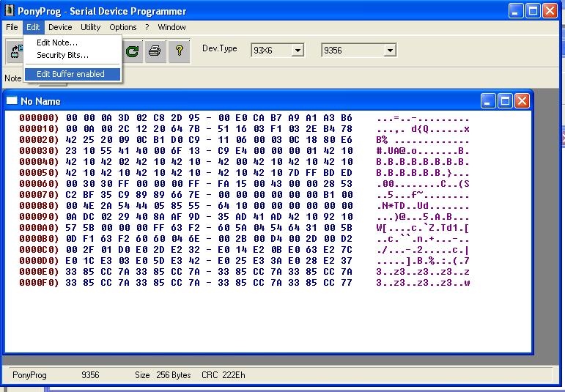Screen dimensions: 565x392
Task: Click hex byte FA in row 000060
Action: click(x=224, y=184)
